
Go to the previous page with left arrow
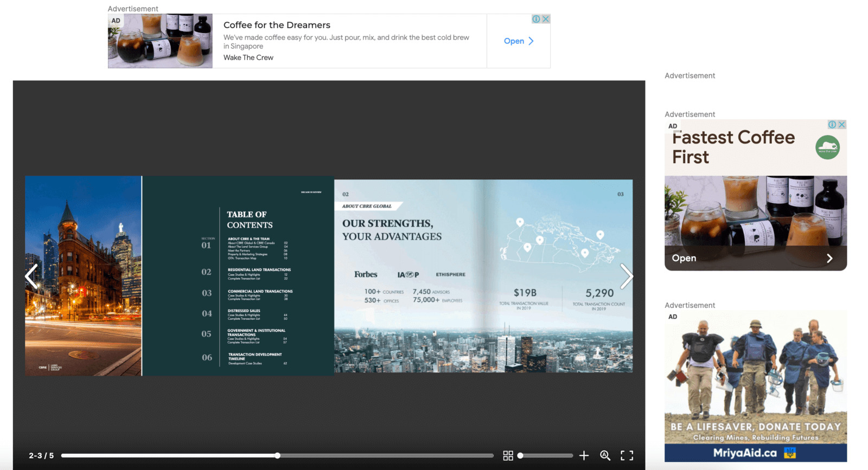tap(31, 276)
